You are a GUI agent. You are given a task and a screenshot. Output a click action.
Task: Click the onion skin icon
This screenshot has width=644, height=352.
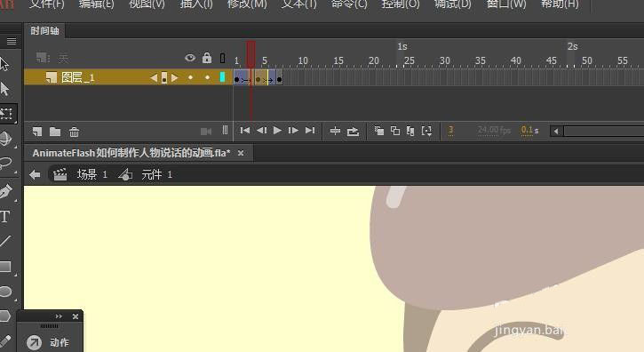click(x=378, y=131)
